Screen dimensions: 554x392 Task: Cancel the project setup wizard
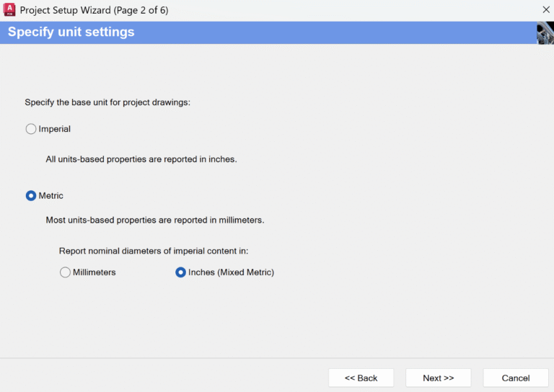point(516,378)
